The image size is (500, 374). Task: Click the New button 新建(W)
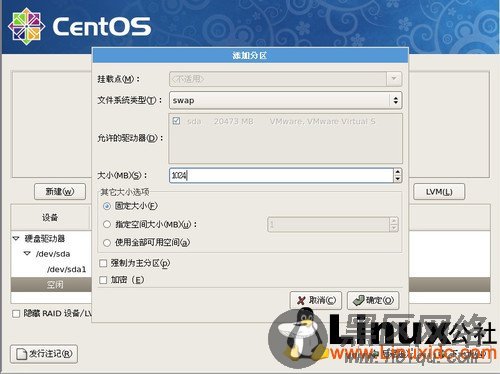click(x=60, y=192)
